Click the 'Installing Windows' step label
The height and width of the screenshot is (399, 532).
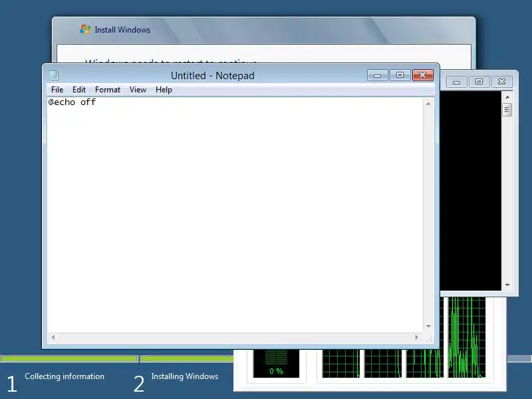[x=185, y=376]
